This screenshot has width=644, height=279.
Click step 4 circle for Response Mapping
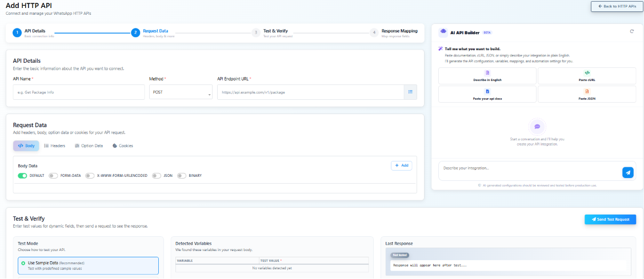tap(374, 33)
